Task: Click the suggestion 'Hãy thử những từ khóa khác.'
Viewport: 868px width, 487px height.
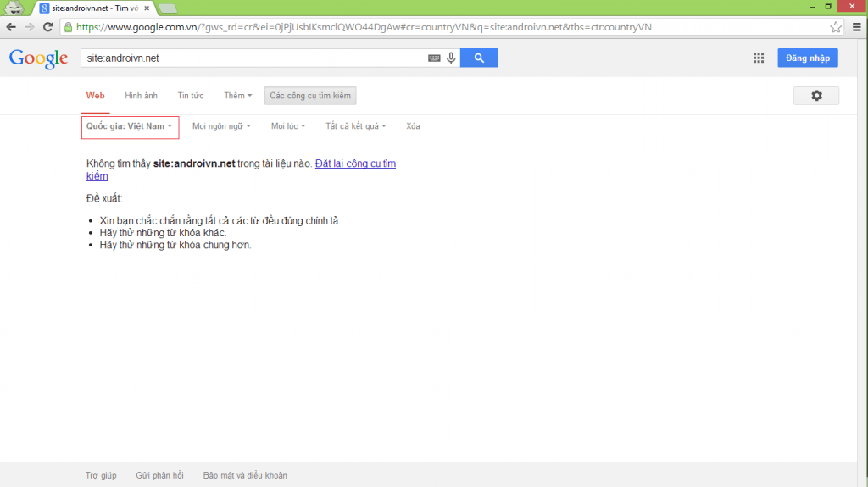Action: 163,233
